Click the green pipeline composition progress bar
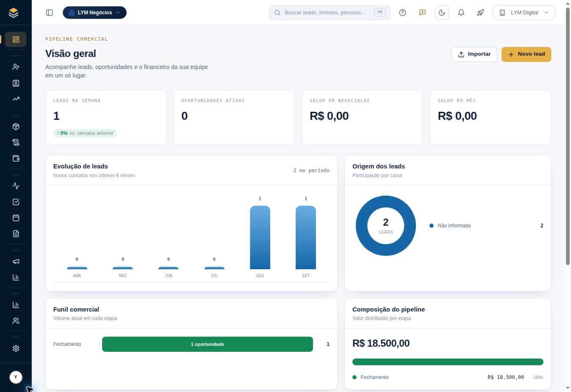Screen dimensions: 571x392 tap(448, 362)
